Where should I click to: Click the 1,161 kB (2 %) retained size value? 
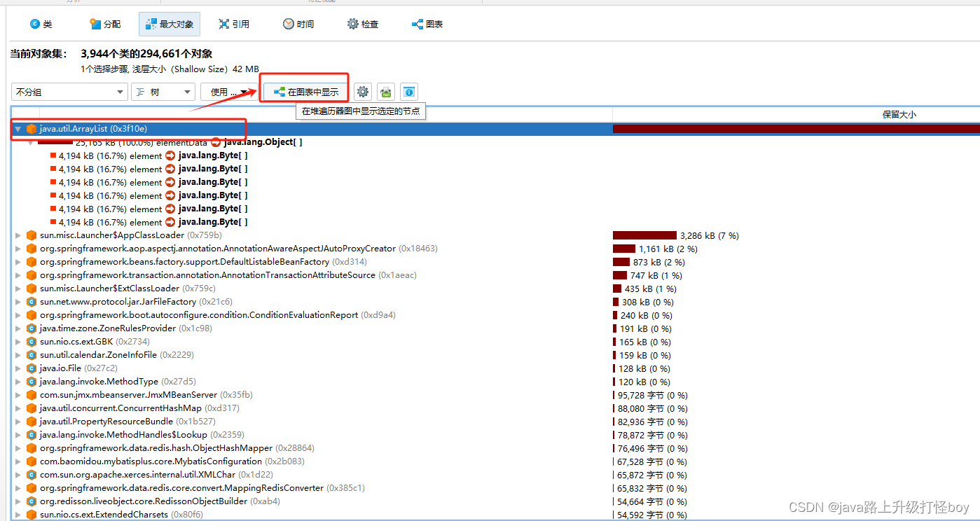(x=668, y=249)
